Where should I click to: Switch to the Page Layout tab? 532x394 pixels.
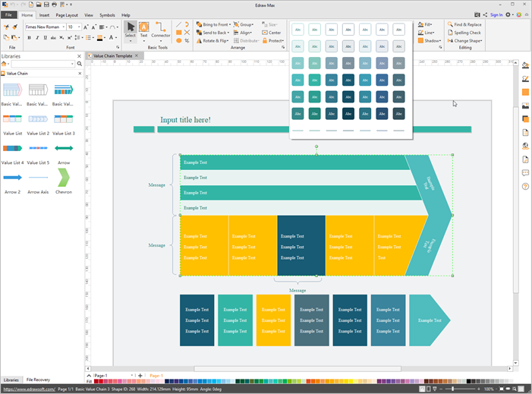pos(68,15)
